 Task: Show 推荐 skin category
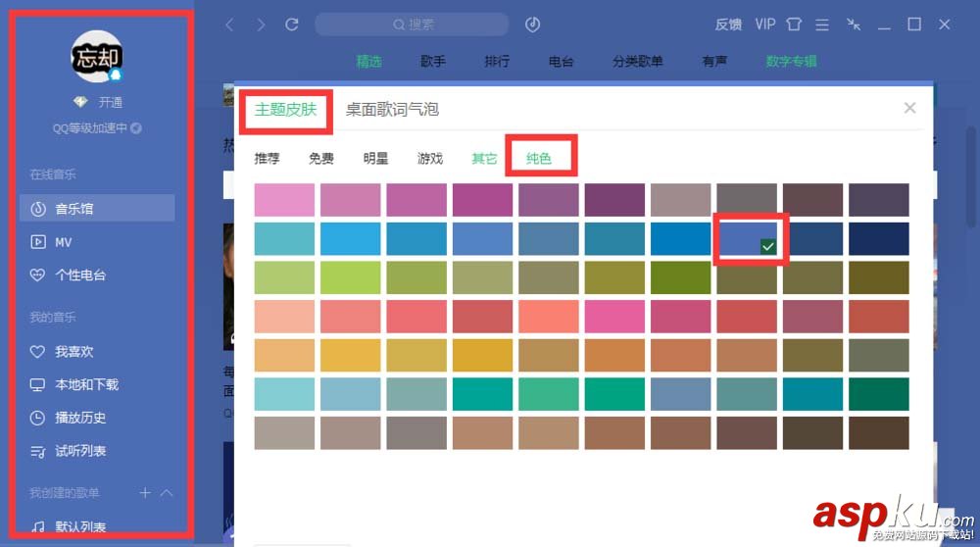267,158
